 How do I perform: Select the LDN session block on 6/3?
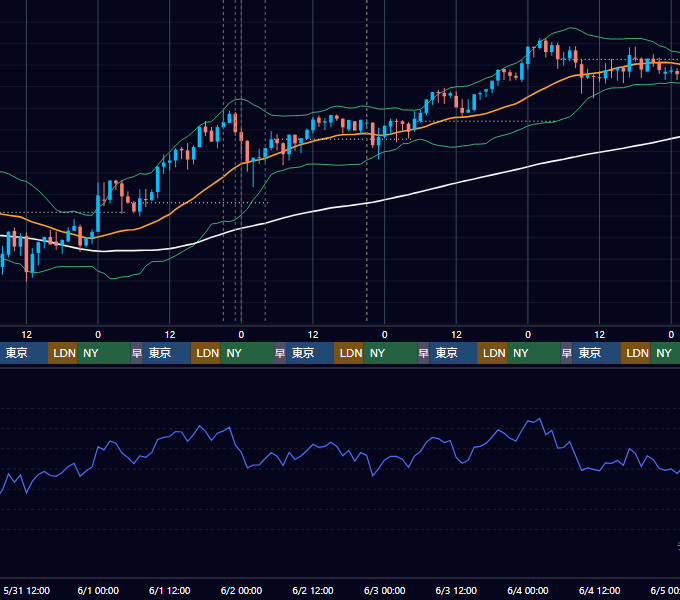(492, 353)
